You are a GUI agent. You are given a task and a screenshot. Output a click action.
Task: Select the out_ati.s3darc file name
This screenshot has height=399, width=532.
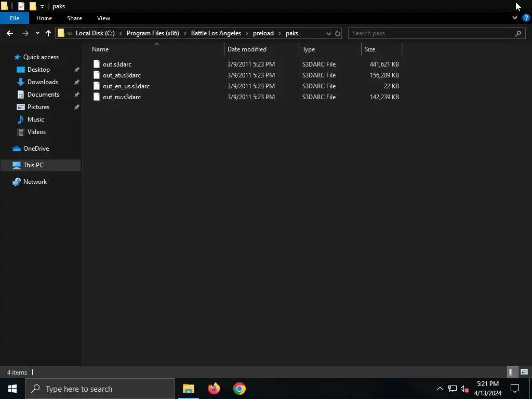(122, 75)
